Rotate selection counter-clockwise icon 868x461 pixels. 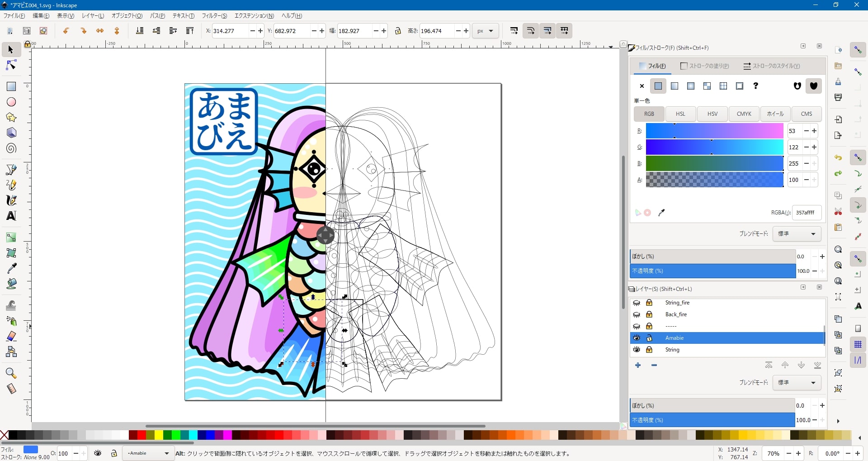point(66,31)
